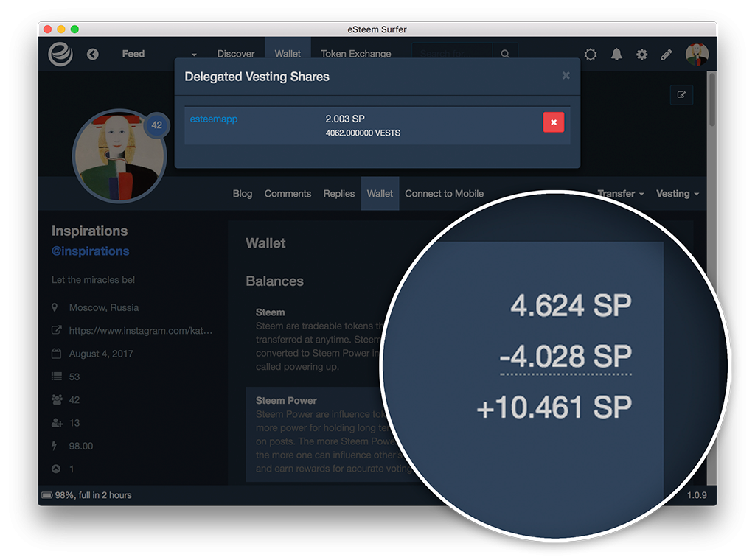Click the August 4, 2017 join date
Image resolution: width=755 pixels, height=560 pixels.
pyautogui.click(x=101, y=354)
